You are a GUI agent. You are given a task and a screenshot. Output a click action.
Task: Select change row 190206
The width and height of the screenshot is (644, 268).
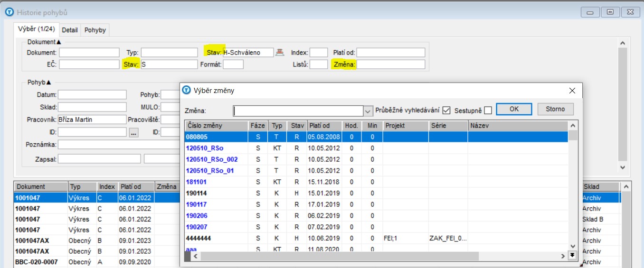pyautogui.click(x=376, y=216)
